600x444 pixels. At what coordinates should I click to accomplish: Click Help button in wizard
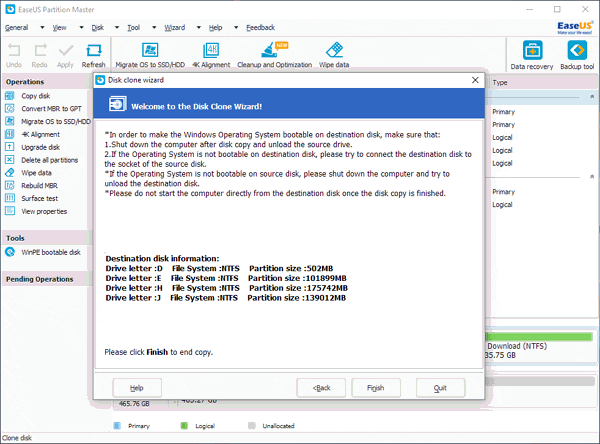tap(137, 388)
